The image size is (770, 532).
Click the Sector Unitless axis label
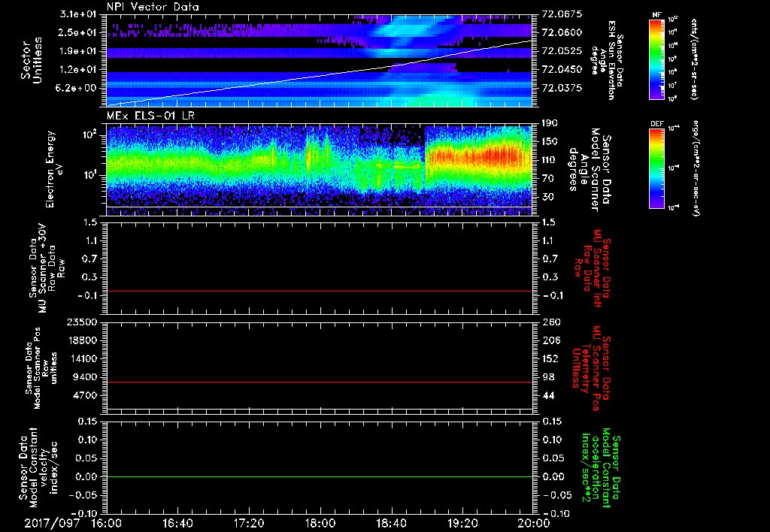(x=31, y=60)
